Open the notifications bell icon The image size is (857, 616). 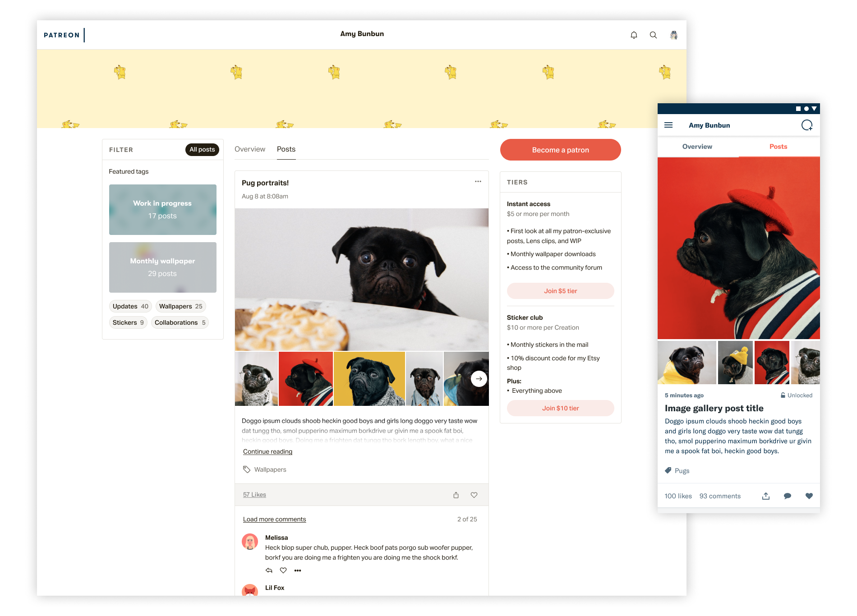tap(634, 35)
